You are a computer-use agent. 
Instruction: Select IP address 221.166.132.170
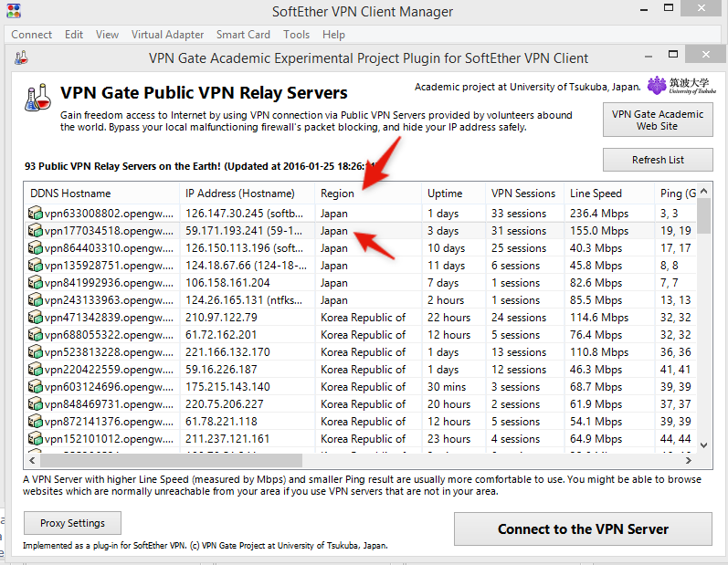227,352
